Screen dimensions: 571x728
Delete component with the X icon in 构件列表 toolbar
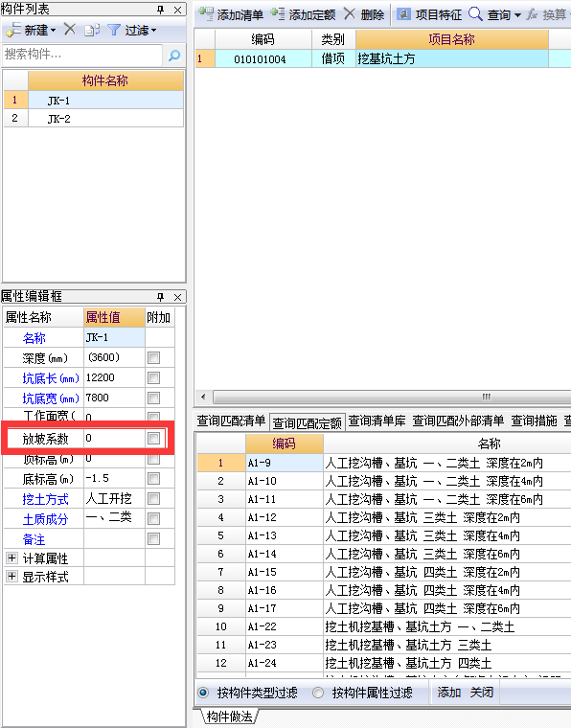pos(70,30)
